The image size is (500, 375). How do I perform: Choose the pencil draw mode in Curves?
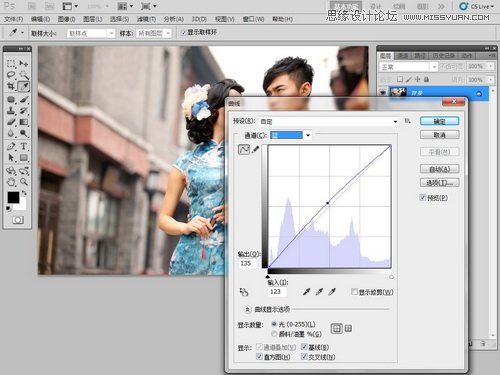(256, 149)
